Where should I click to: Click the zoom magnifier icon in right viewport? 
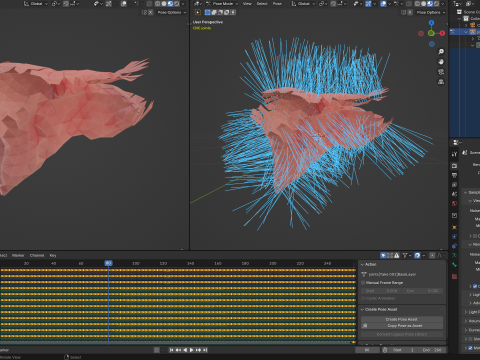[x=441, y=52]
